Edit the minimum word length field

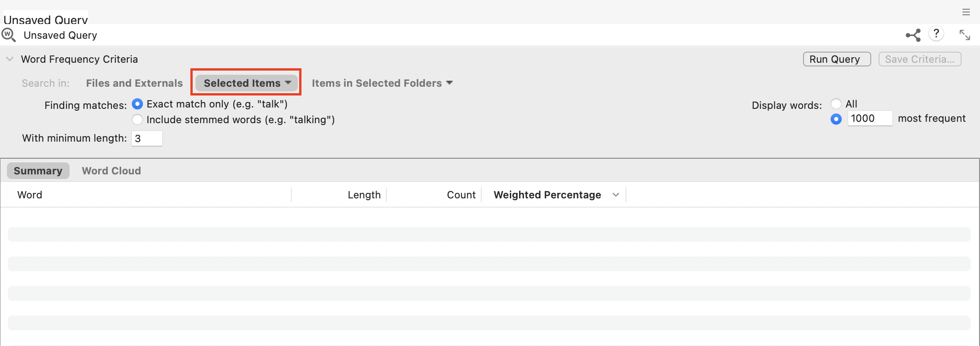[147, 138]
